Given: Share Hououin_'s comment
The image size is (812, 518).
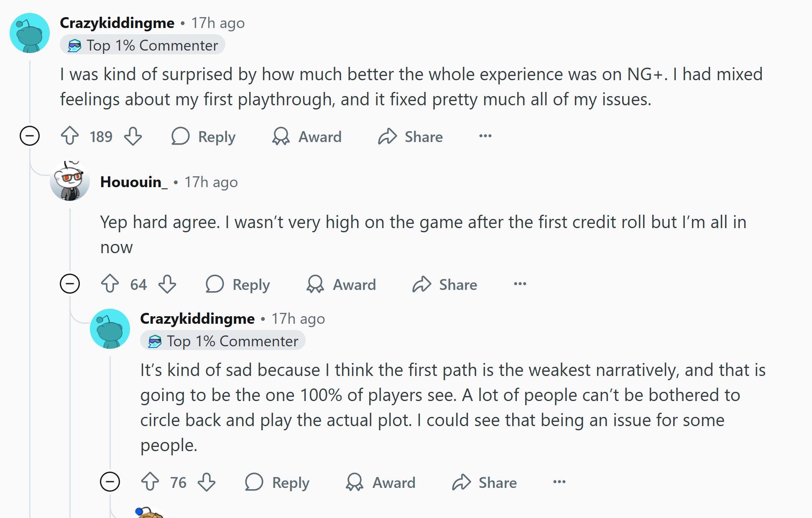Looking at the screenshot, I should tap(445, 284).
